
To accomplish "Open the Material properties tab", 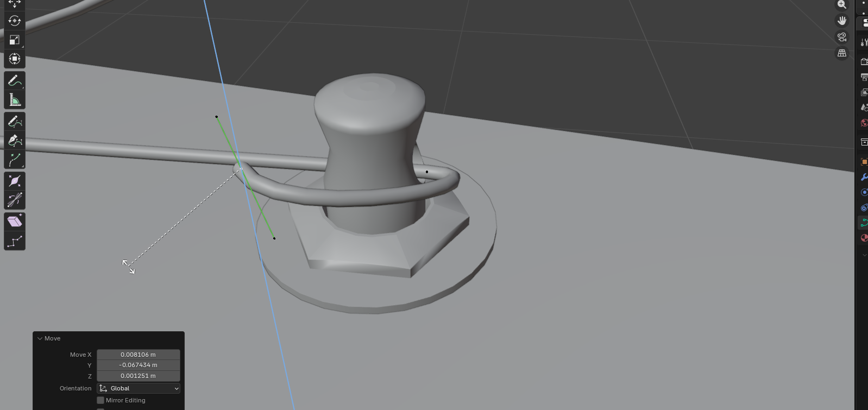I will (x=864, y=238).
